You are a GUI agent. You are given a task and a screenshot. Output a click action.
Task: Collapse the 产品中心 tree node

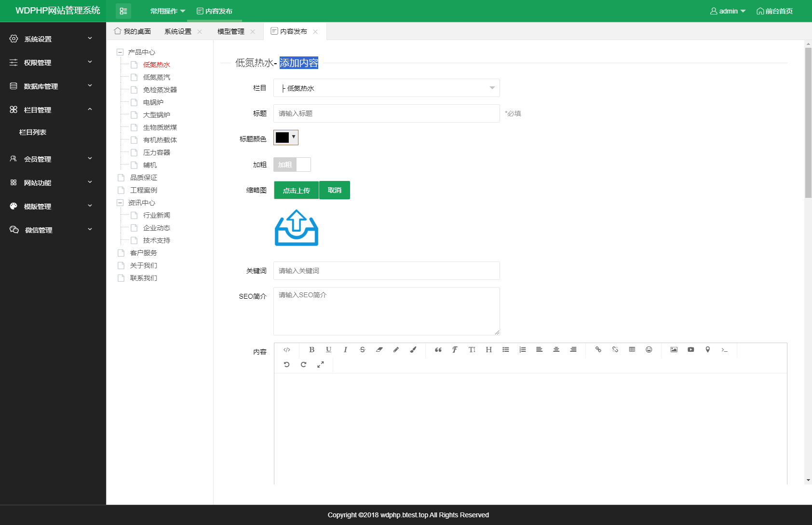(x=120, y=52)
